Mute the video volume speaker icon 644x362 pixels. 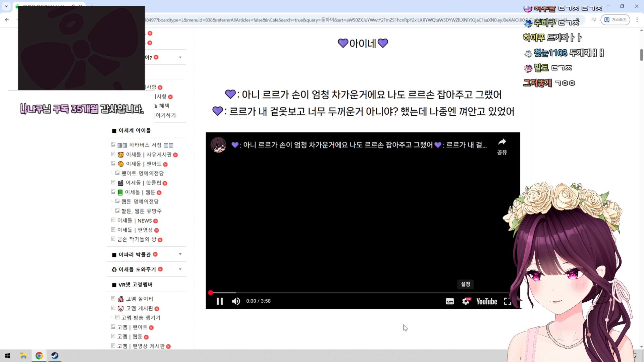pyautogui.click(x=236, y=301)
